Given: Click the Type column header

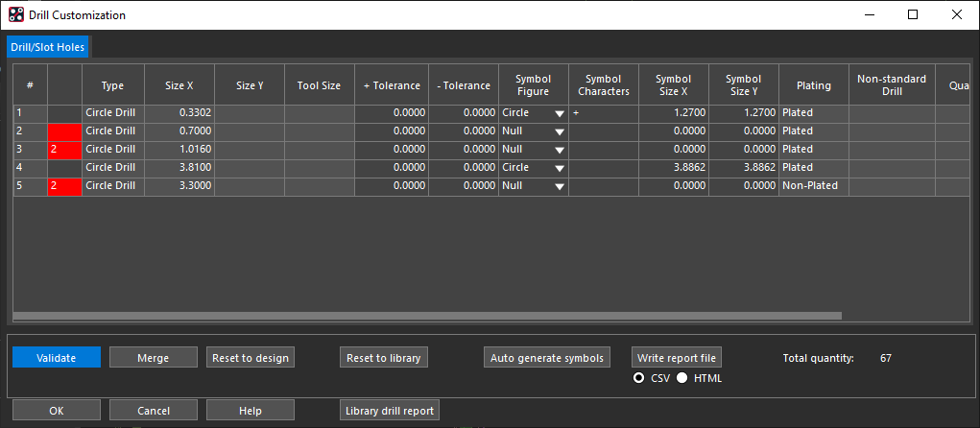Looking at the screenshot, I should [113, 85].
